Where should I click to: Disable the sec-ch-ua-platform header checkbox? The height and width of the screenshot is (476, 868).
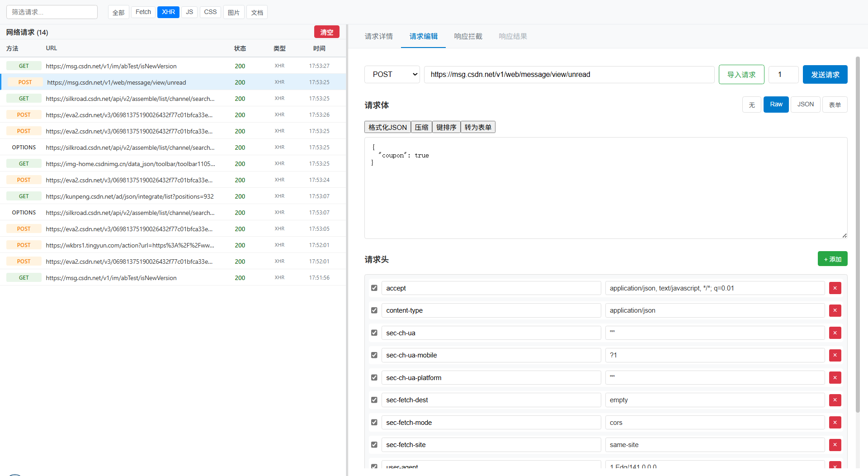(x=374, y=377)
